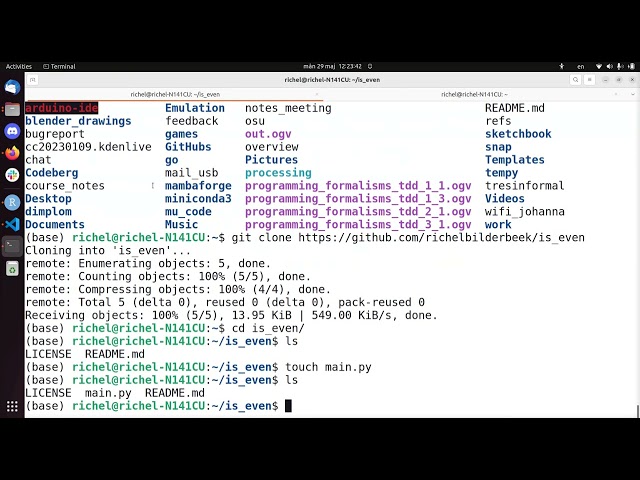
Task: Click the 'Emulation' directory name
Action: (x=195, y=108)
